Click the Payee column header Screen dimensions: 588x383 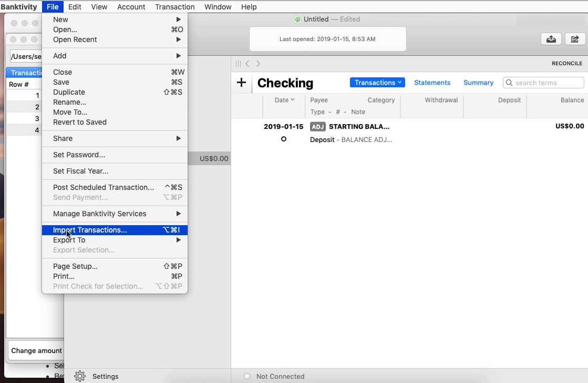point(319,100)
